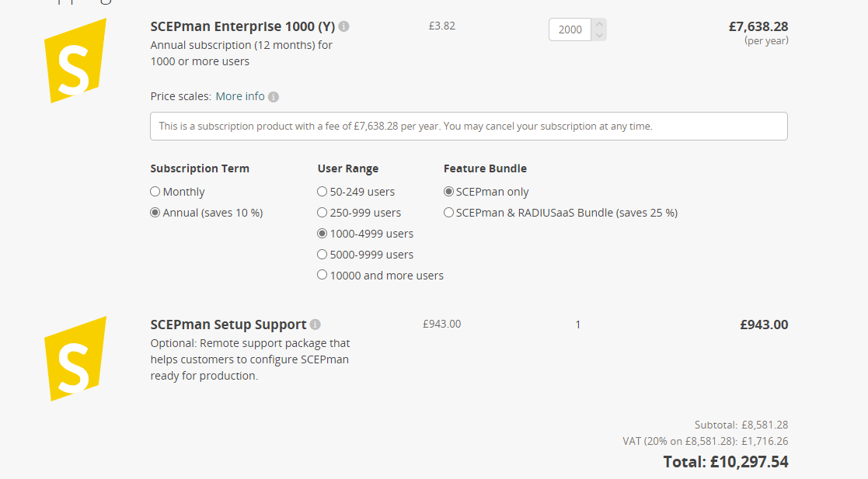Select the 250-999 users range

pyautogui.click(x=322, y=212)
